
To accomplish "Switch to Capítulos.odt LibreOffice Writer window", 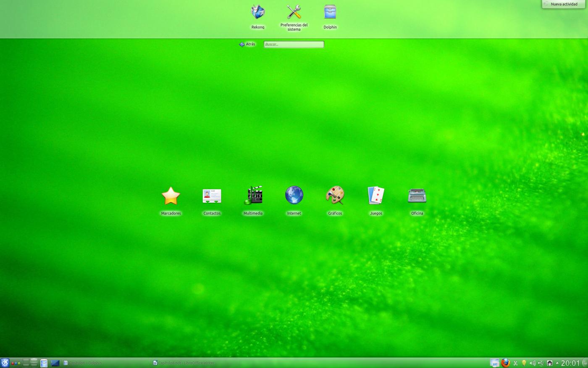I will (x=195, y=363).
